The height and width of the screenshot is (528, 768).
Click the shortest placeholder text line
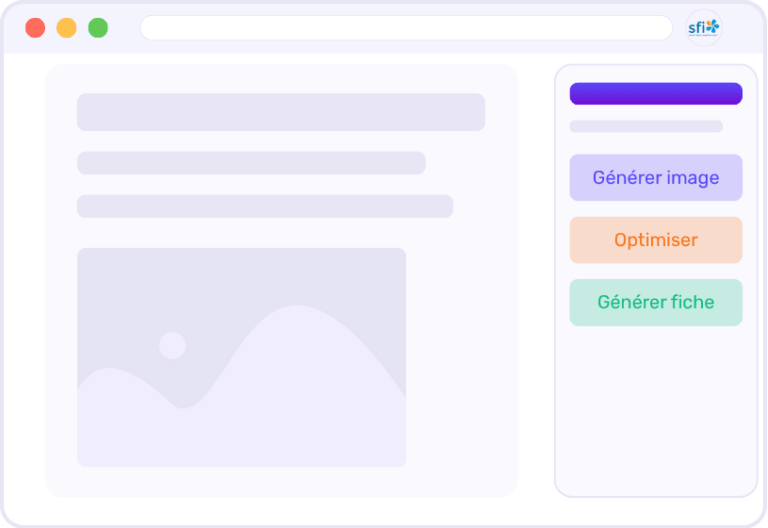pos(251,163)
